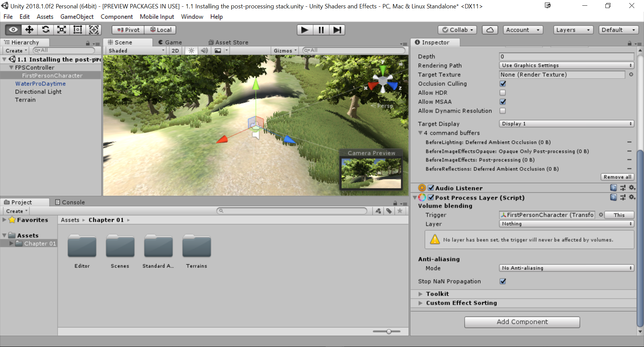644x347 pixels.
Task: Toggle the Inspector lock icon
Action: (x=630, y=43)
